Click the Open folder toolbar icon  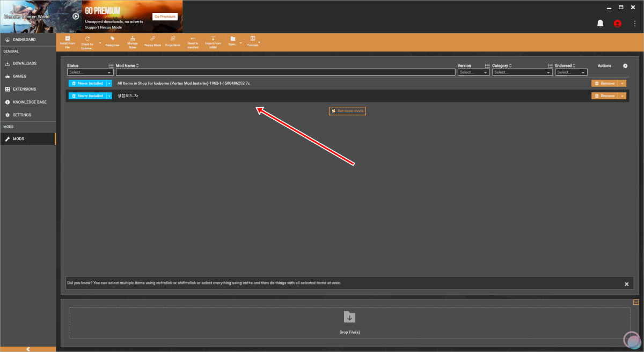233,39
